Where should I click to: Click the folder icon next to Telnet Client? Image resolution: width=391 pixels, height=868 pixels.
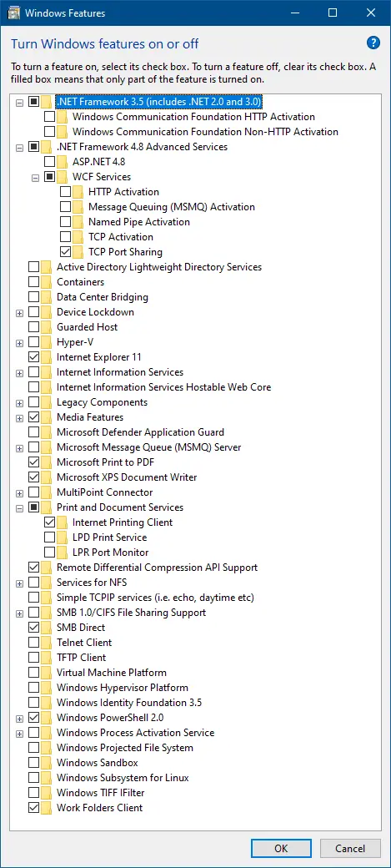click(x=47, y=643)
